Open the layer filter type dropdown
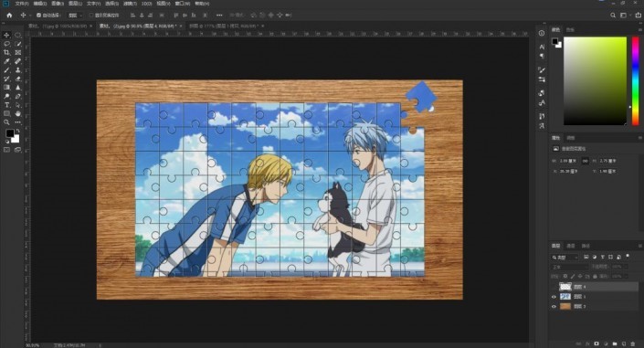This screenshot has height=348, width=644. pyautogui.click(x=565, y=258)
